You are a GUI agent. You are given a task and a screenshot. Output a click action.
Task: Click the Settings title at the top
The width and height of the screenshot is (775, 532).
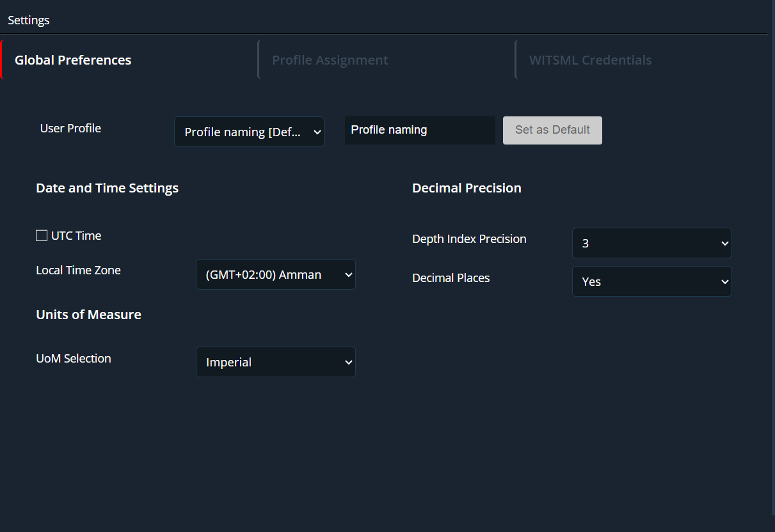[29, 20]
